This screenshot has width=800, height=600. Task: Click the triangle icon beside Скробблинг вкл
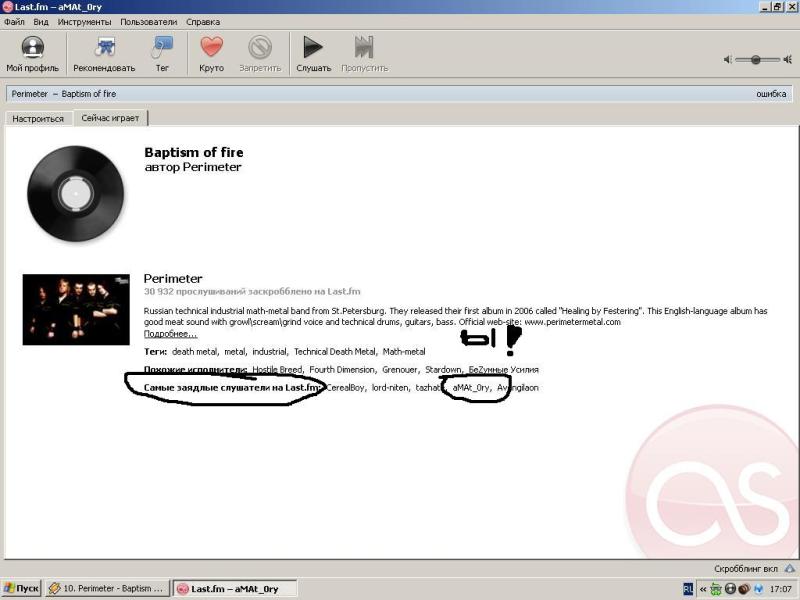789,568
